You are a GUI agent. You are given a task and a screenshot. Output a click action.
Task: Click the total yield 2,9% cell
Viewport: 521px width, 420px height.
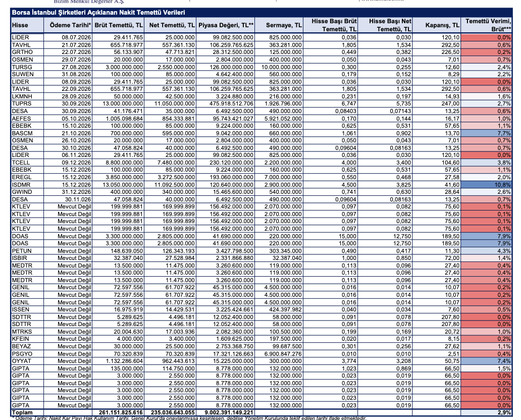488,412
